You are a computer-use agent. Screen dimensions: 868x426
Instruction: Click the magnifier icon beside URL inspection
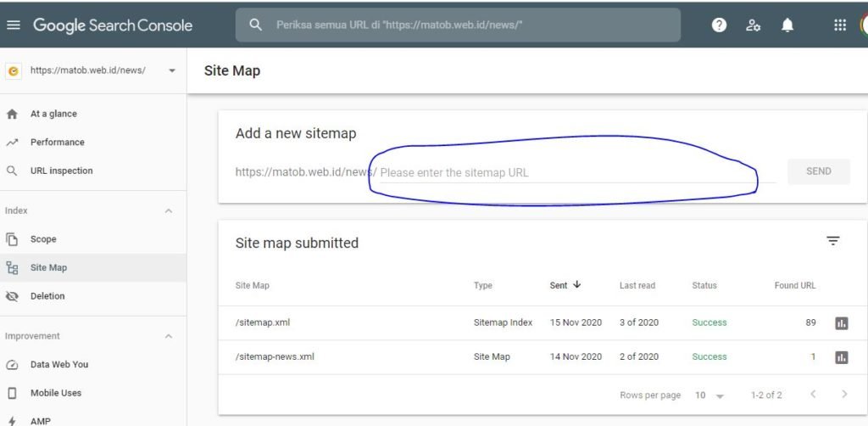click(12, 171)
